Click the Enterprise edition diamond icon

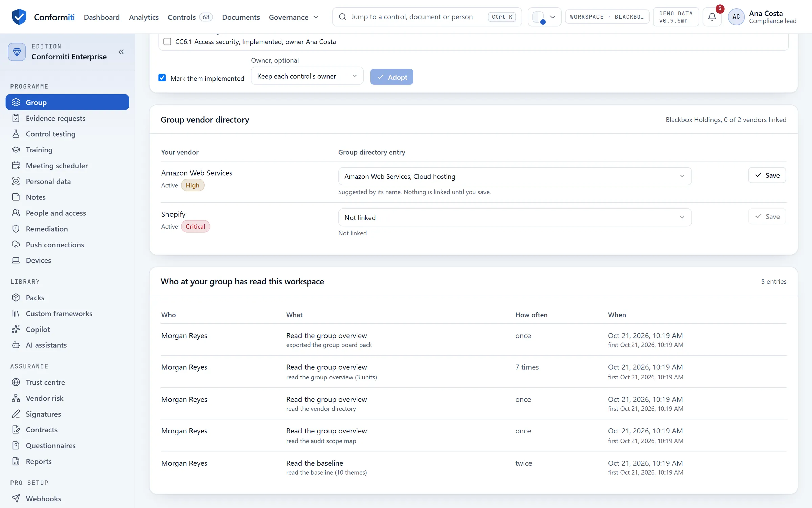coord(17,52)
